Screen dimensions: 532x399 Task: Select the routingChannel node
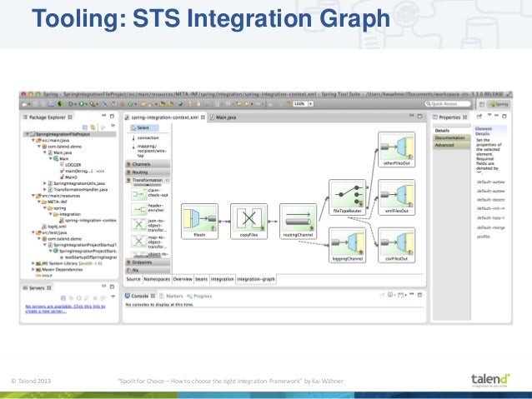pyautogui.click(x=298, y=222)
